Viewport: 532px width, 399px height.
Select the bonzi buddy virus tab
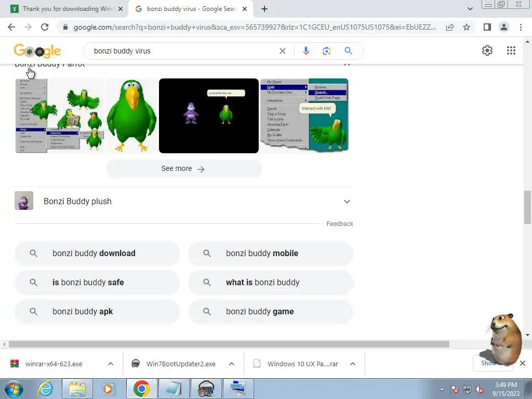(x=190, y=9)
